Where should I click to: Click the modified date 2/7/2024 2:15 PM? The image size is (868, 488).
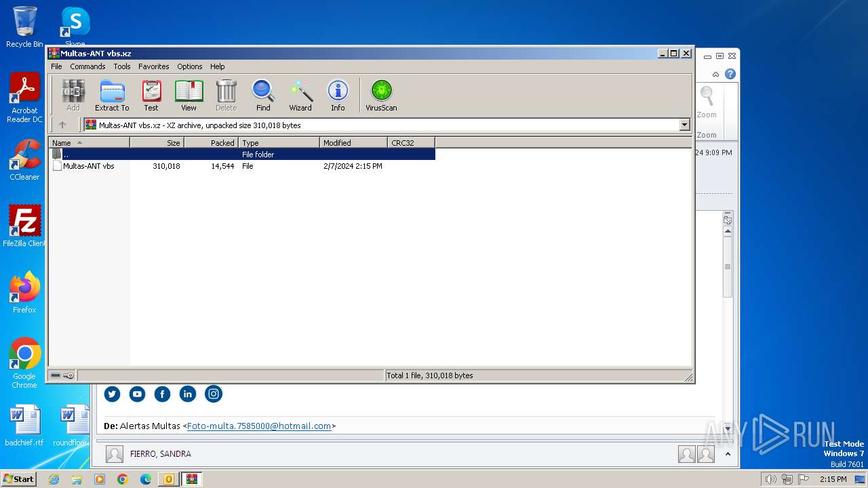point(353,166)
